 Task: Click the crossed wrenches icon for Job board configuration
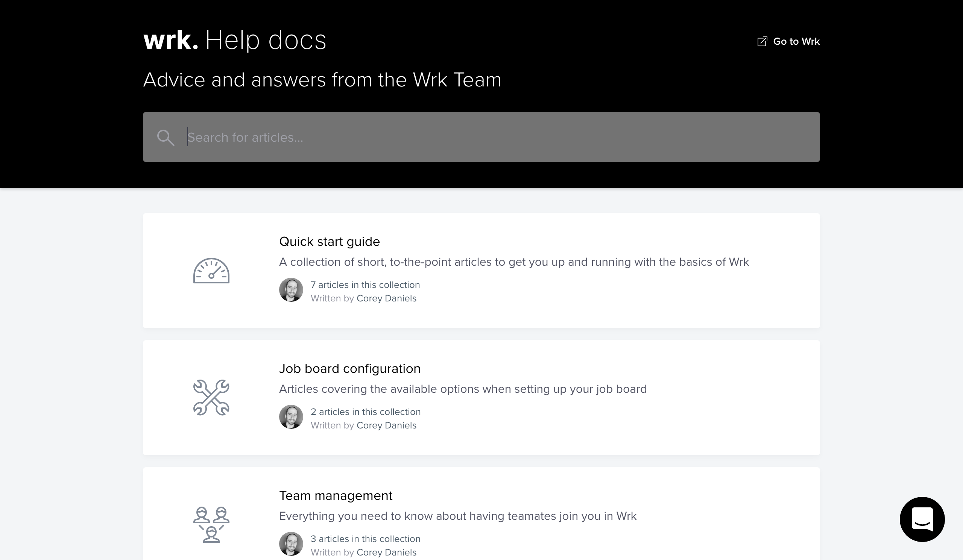click(211, 397)
